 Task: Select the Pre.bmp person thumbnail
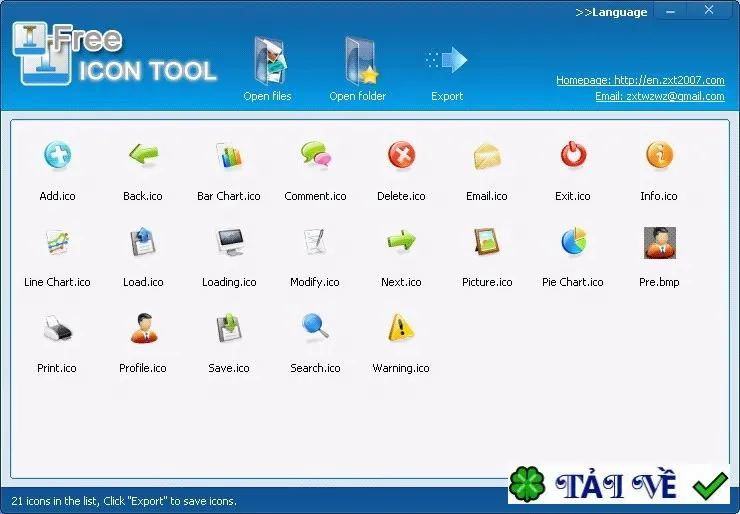pos(659,243)
